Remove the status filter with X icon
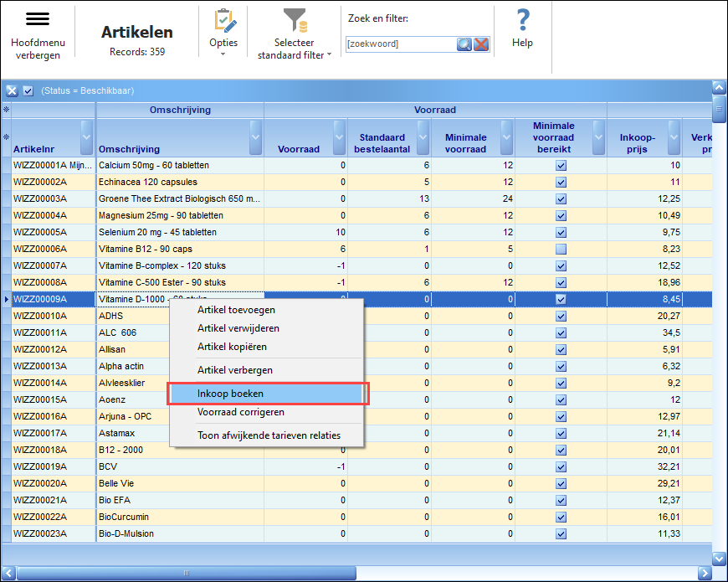Image resolution: width=728 pixels, height=582 pixels. click(x=12, y=90)
